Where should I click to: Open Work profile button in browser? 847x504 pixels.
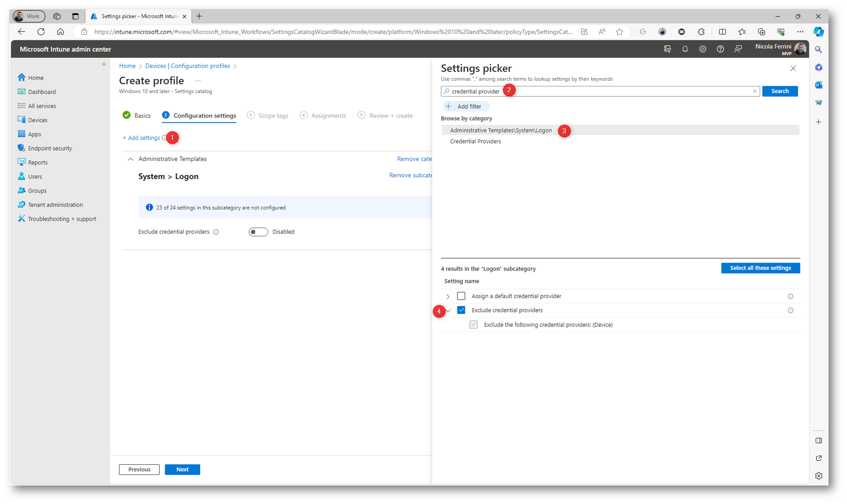click(x=29, y=16)
